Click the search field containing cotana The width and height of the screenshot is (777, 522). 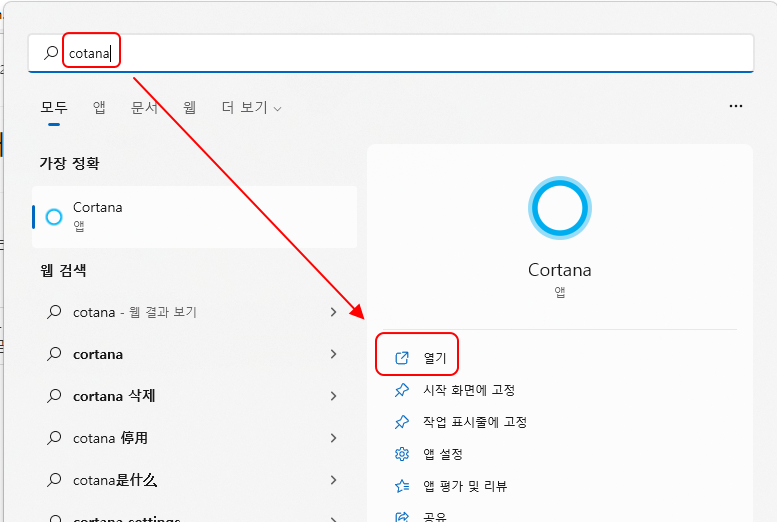click(391, 53)
